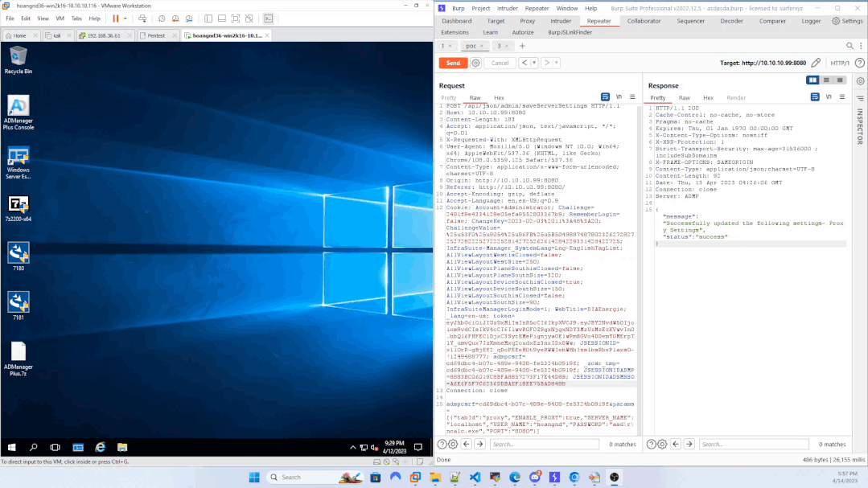The height and width of the screenshot is (488, 868).
Task: Open the HTTP/1 protocol selector
Action: pyautogui.click(x=839, y=63)
